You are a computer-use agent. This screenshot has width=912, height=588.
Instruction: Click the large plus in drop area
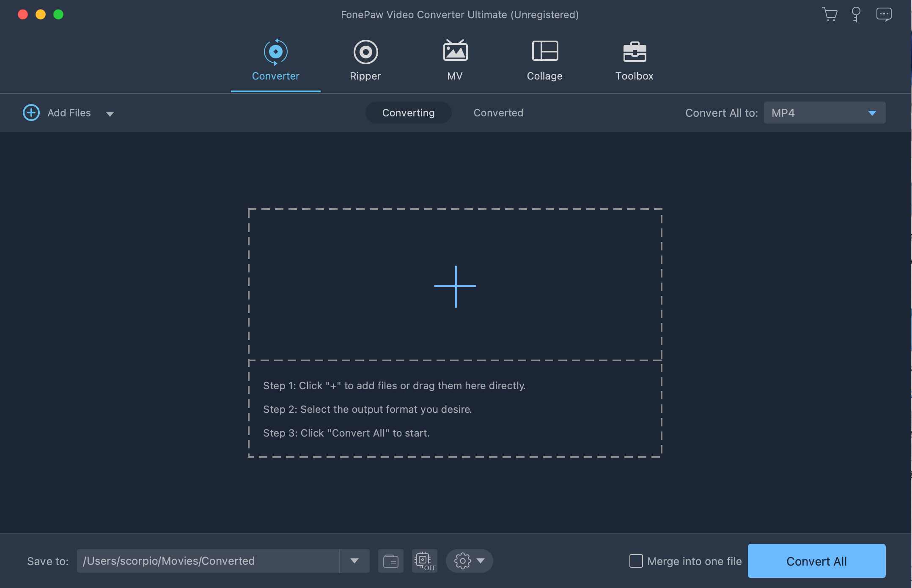click(x=455, y=286)
